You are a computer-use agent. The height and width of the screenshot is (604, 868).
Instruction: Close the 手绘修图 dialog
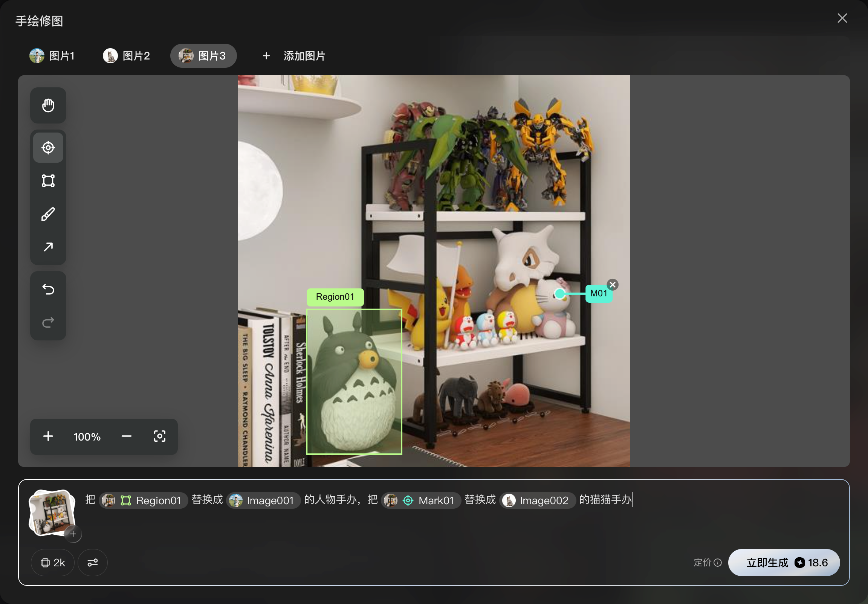842,18
